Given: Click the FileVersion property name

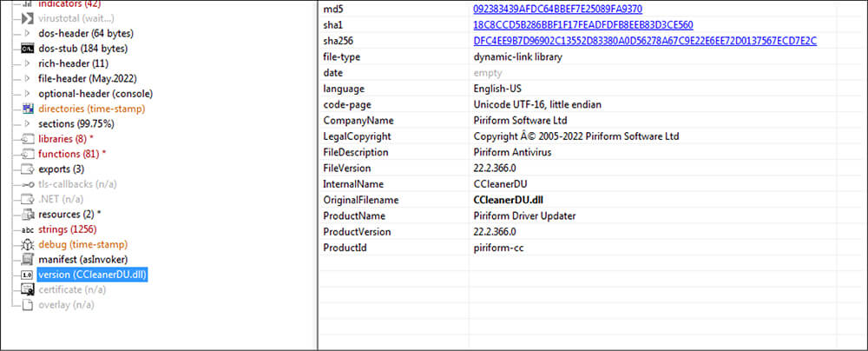Looking at the screenshot, I should click(x=346, y=168).
